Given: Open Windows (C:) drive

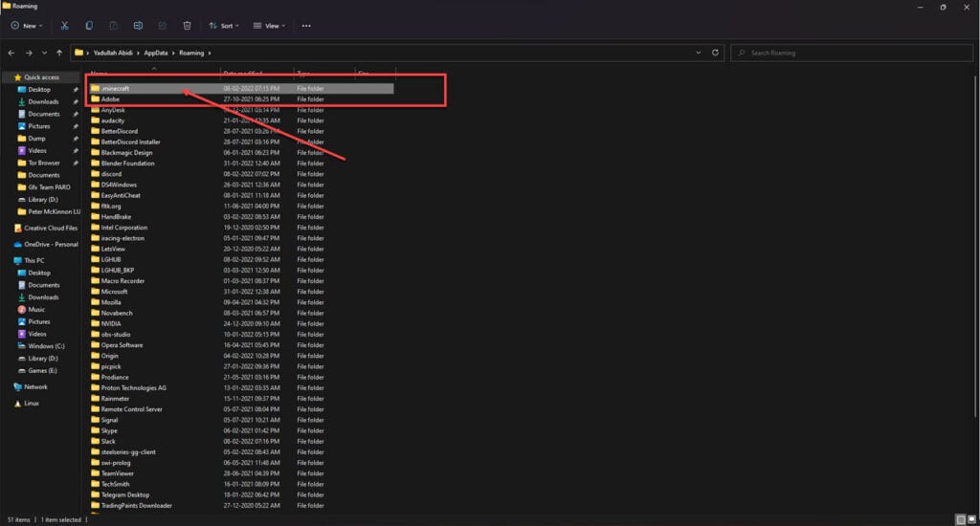Looking at the screenshot, I should (x=46, y=346).
